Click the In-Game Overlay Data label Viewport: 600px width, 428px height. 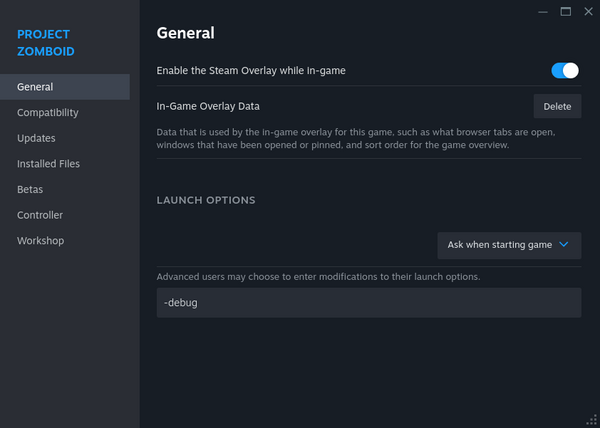pos(215,106)
